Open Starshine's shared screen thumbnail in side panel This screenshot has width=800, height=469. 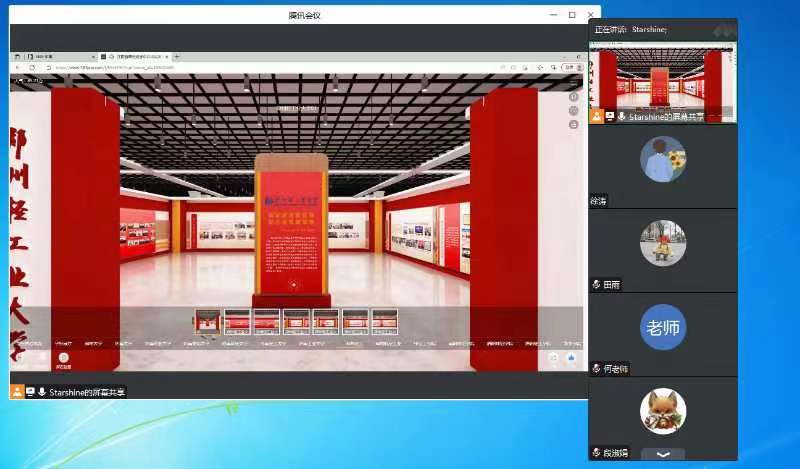[x=662, y=78]
